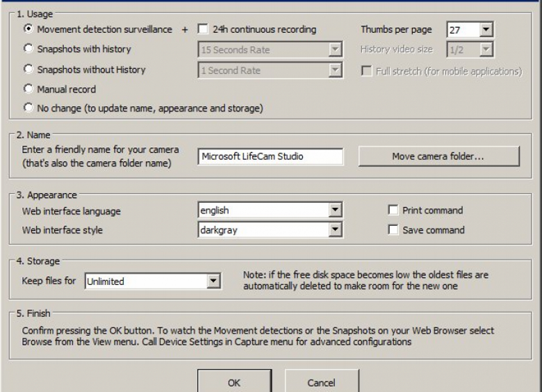Toggle the Save command checkbox
Image resolution: width=542 pixels, height=392 pixels.
click(393, 229)
